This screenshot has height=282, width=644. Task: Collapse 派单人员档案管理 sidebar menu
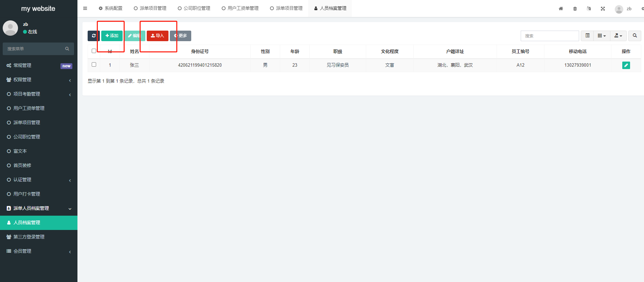tap(39, 208)
